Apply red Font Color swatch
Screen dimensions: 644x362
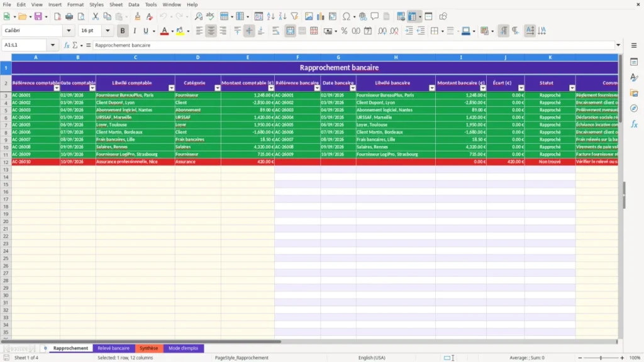[x=164, y=31]
